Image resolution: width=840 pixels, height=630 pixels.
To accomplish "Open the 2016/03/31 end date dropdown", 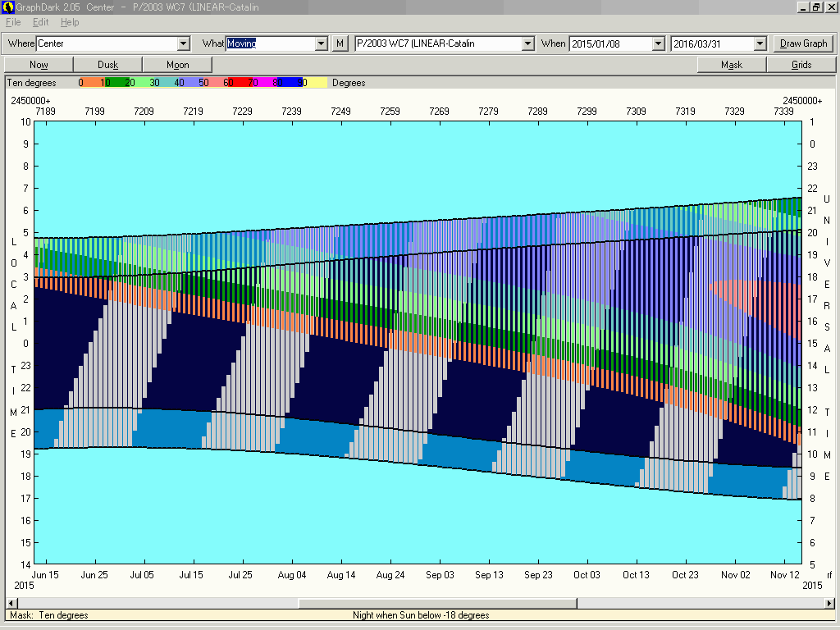I will coord(760,43).
